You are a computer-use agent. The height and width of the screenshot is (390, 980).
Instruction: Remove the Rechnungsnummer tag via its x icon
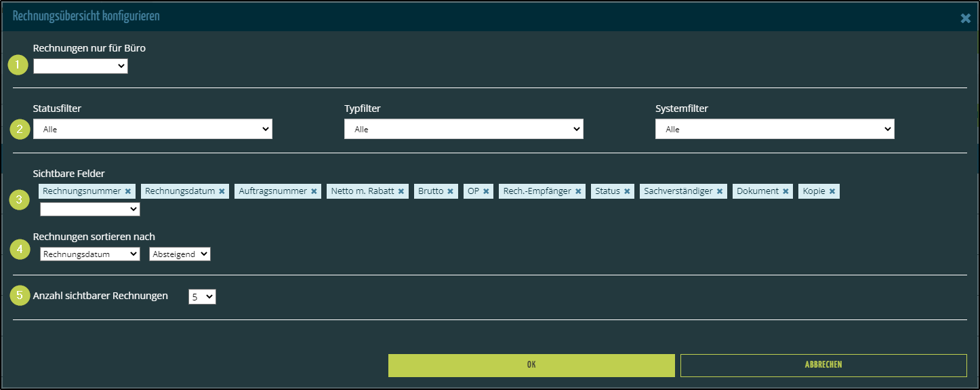pos(127,191)
